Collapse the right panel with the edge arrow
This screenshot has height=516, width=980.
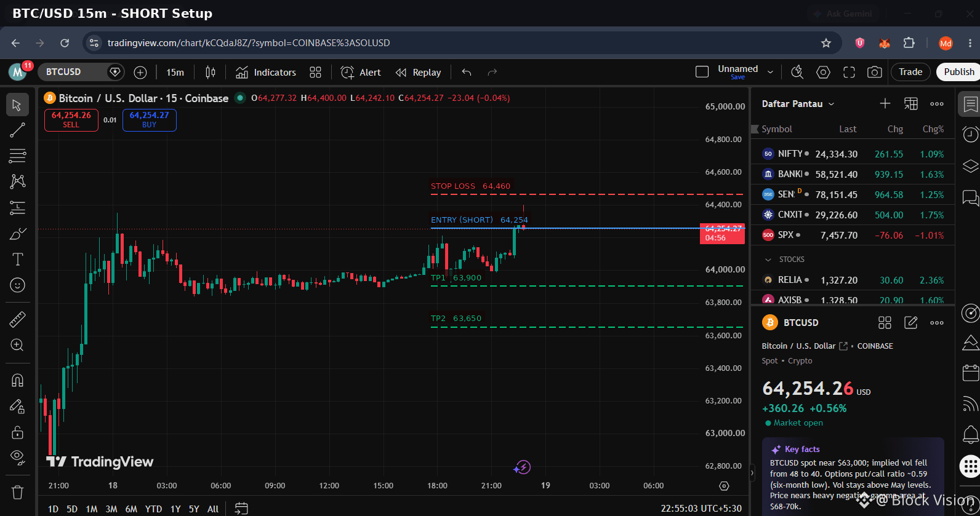coord(752,474)
